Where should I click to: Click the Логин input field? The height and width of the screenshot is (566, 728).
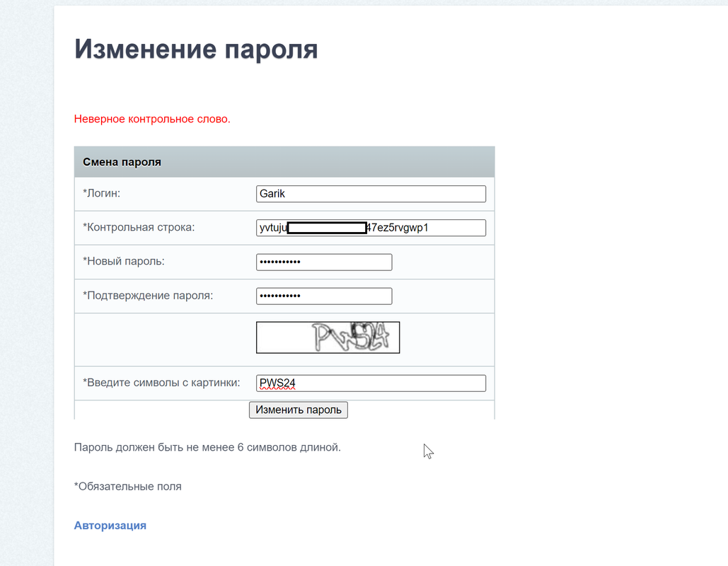[x=371, y=194]
